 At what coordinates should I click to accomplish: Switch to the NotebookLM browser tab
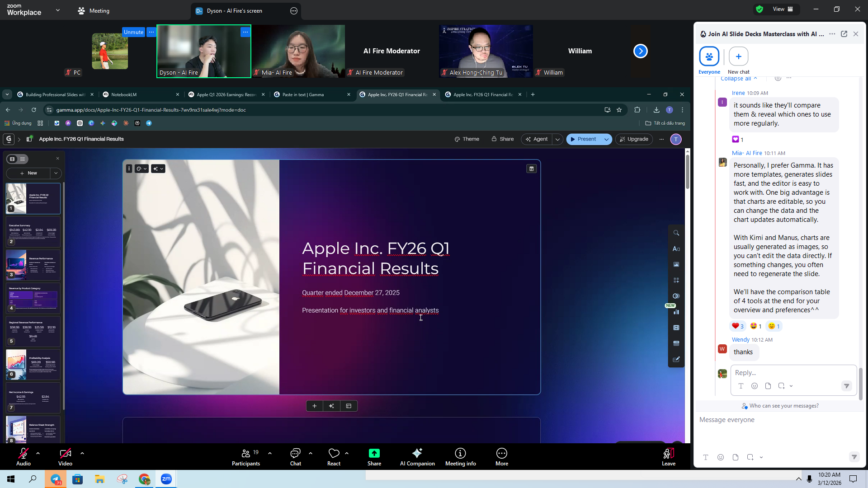click(x=124, y=94)
